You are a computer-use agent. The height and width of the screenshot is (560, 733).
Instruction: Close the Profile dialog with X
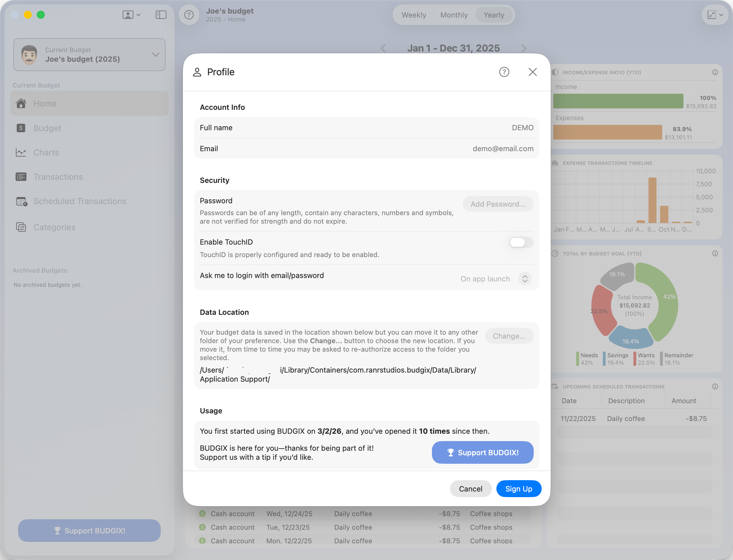[532, 72]
